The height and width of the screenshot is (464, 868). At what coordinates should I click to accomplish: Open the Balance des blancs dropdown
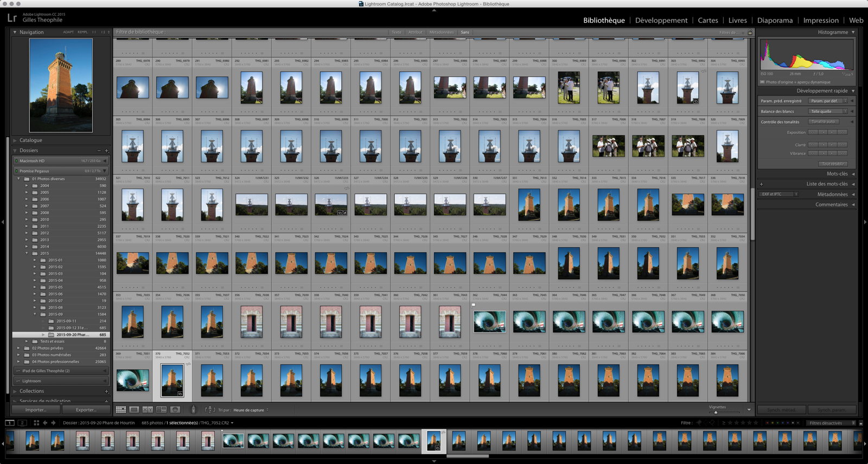828,111
